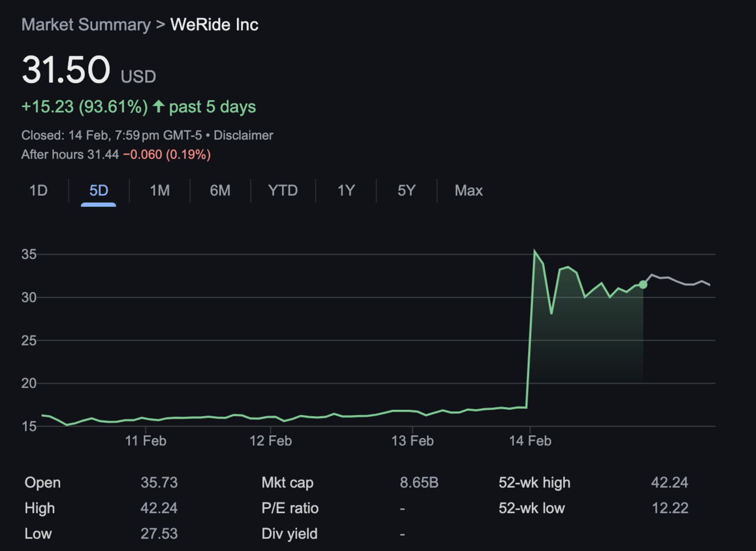Click the Open value 35.73

(x=159, y=482)
